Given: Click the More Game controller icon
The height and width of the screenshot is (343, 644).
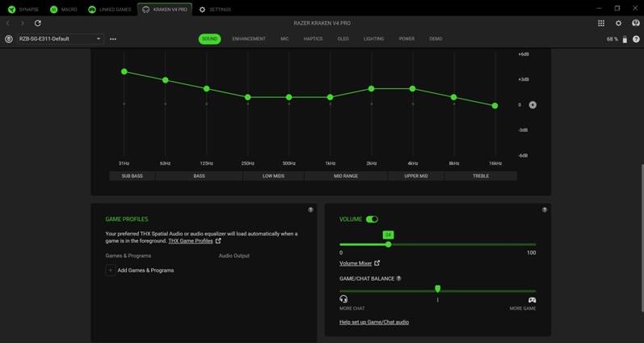Looking at the screenshot, I should click(532, 300).
